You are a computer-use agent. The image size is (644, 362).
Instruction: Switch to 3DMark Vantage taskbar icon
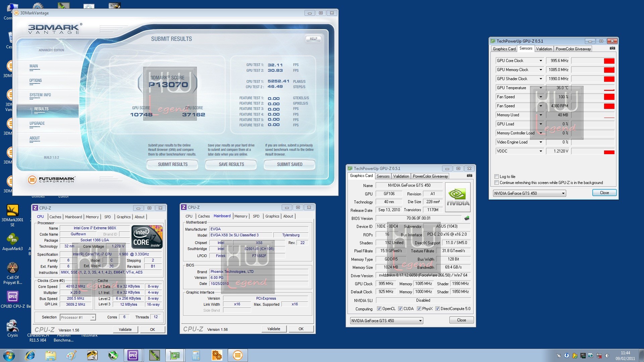(237, 355)
